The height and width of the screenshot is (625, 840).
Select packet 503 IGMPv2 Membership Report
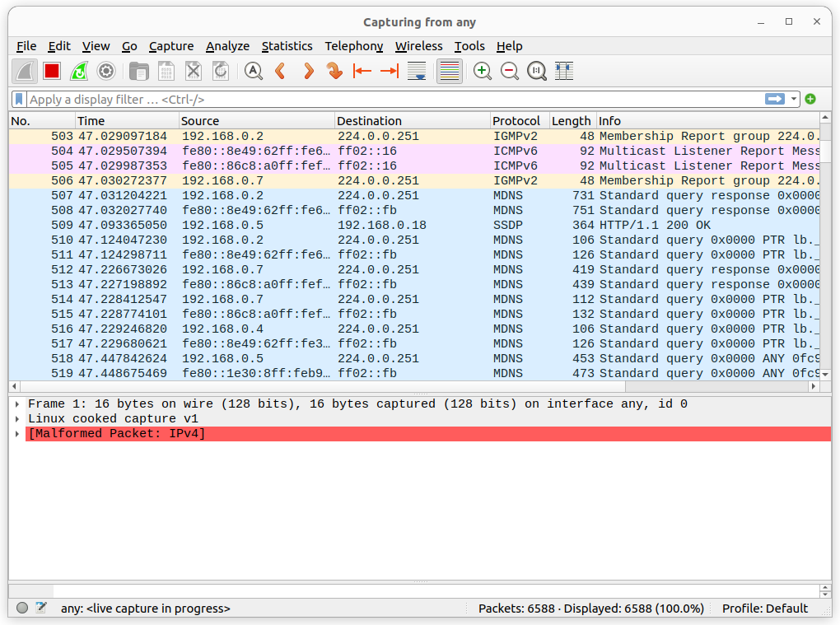coord(414,136)
